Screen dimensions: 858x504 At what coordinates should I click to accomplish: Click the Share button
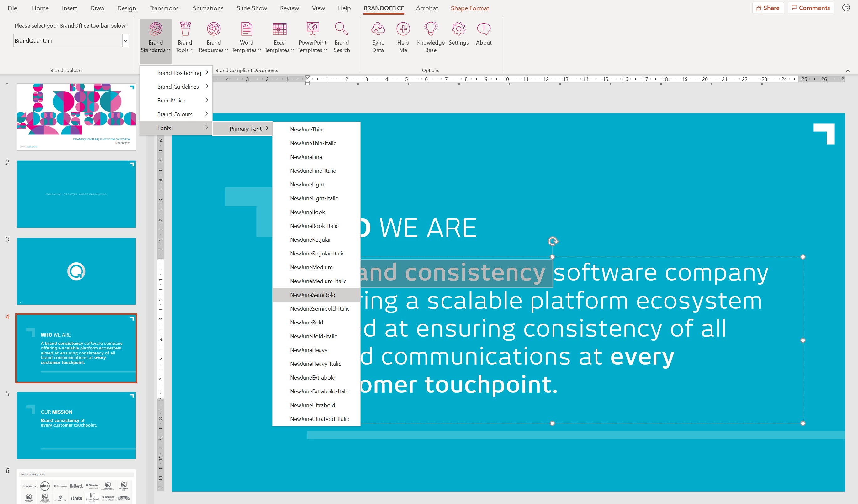click(x=768, y=8)
